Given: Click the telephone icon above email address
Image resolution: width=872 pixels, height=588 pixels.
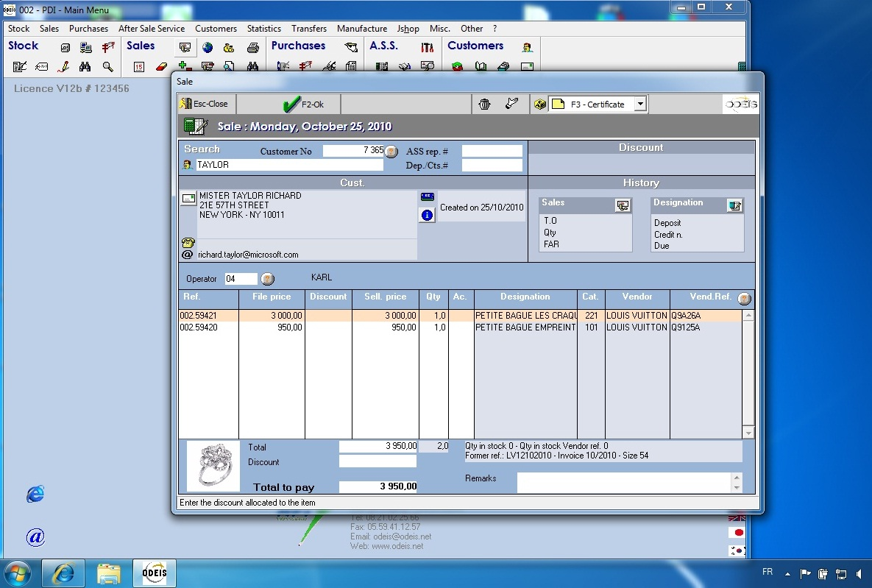Looking at the screenshot, I should pyautogui.click(x=188, y=243).
